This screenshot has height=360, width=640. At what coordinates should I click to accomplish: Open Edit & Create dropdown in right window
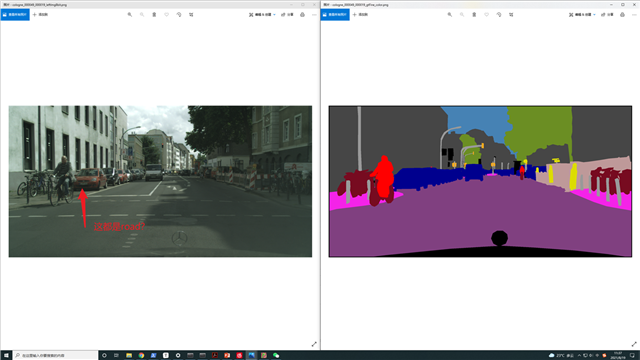coord(582,15)
